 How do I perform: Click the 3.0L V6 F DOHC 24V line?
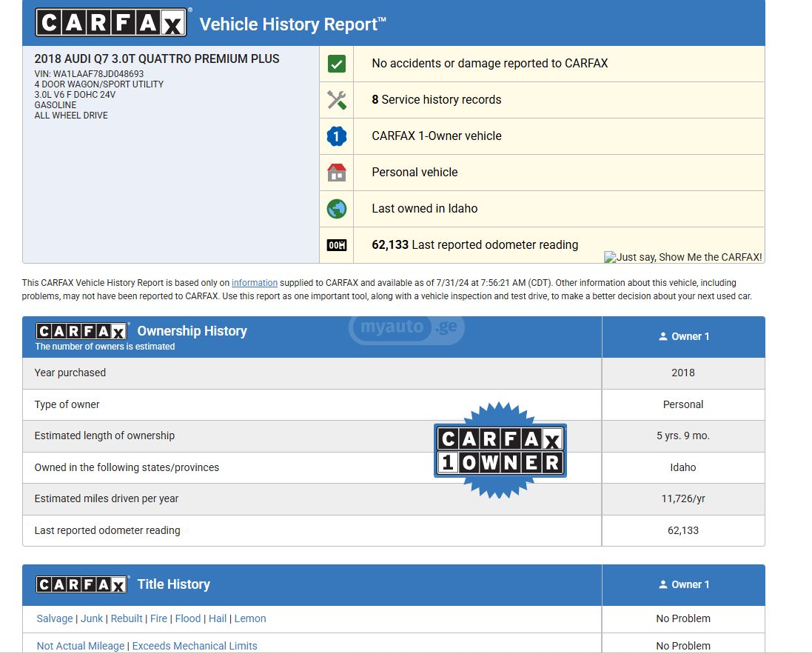click(x=75, y=95)
